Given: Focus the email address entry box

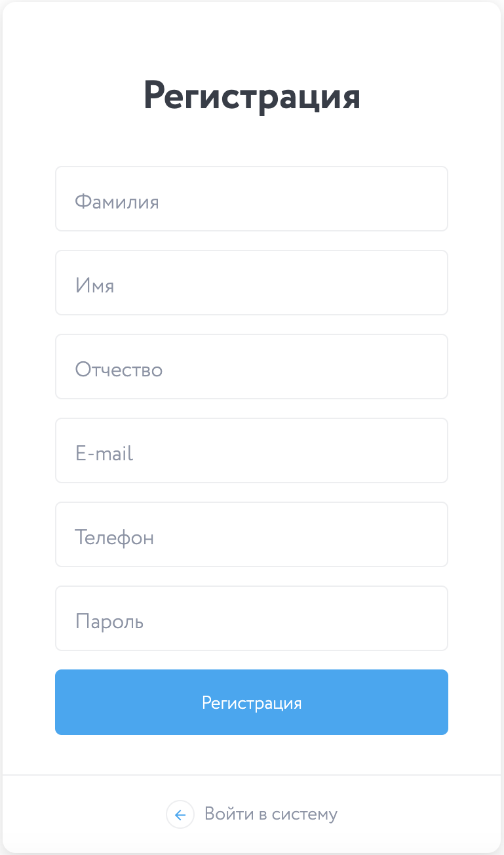Looking at the screenshot, I should (252, 450).
